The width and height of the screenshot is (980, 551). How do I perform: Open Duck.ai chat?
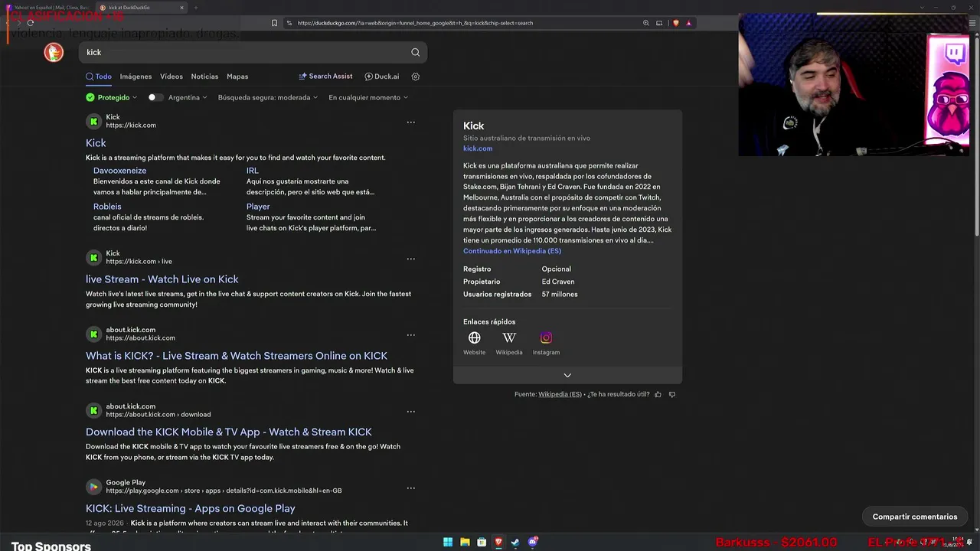tap(382, 77)
